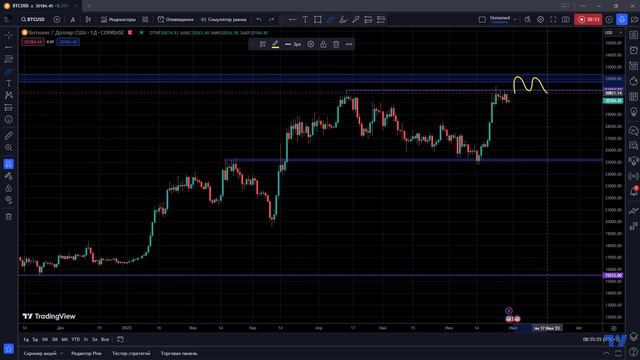Image resolution: width=640 pixels, height=360 pixels.
Task: Open the alerts clock icon in right sidebar
Action: [633, 51]
